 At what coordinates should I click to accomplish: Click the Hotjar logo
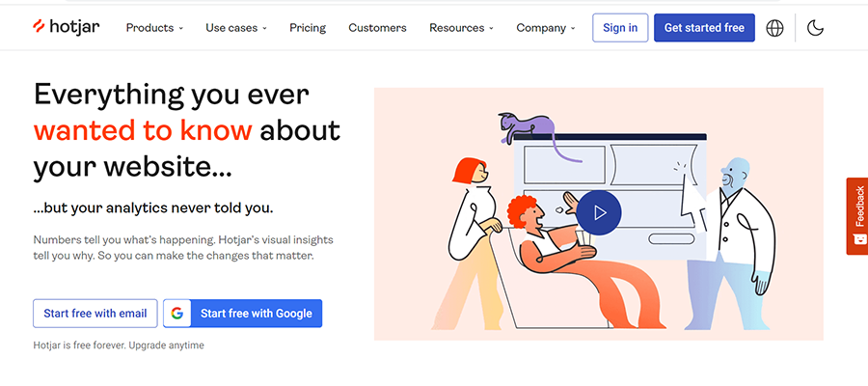(x=66, y=27)
